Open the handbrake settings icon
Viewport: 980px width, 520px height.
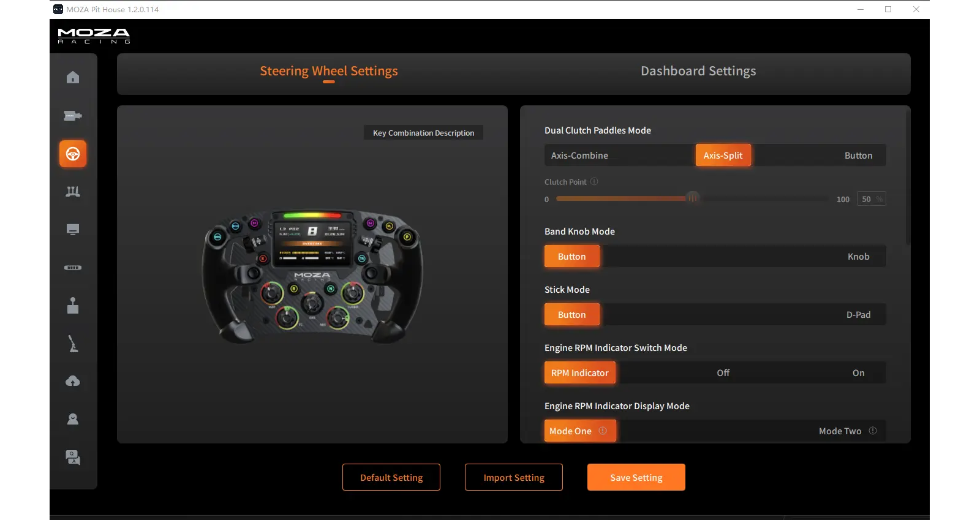(73, 344)
